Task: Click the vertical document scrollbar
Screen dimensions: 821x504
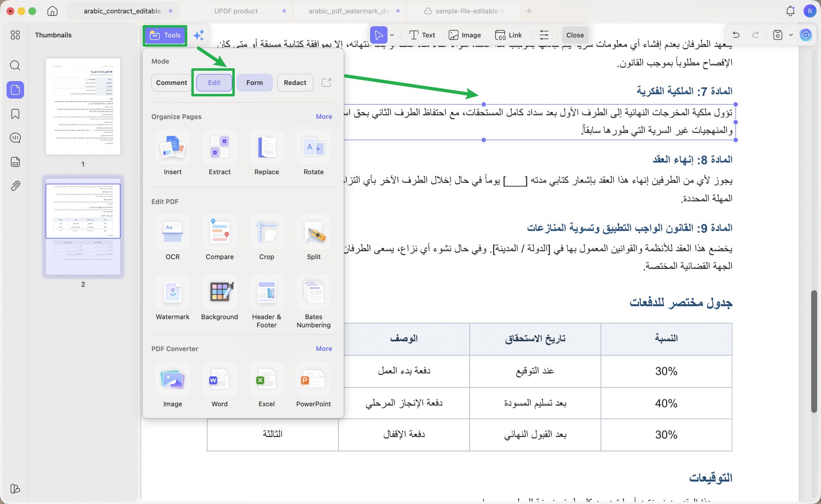Action: click(814, 351)
